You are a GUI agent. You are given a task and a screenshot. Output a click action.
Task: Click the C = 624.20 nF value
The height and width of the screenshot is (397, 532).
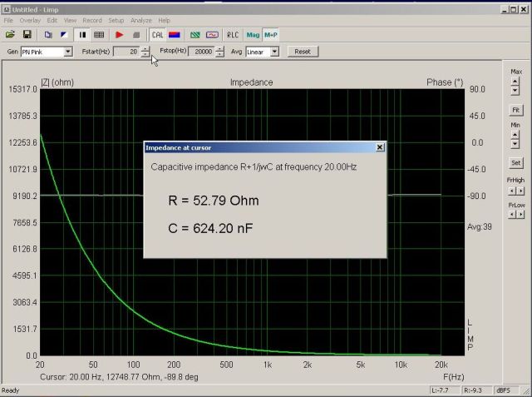click(210, 228)
